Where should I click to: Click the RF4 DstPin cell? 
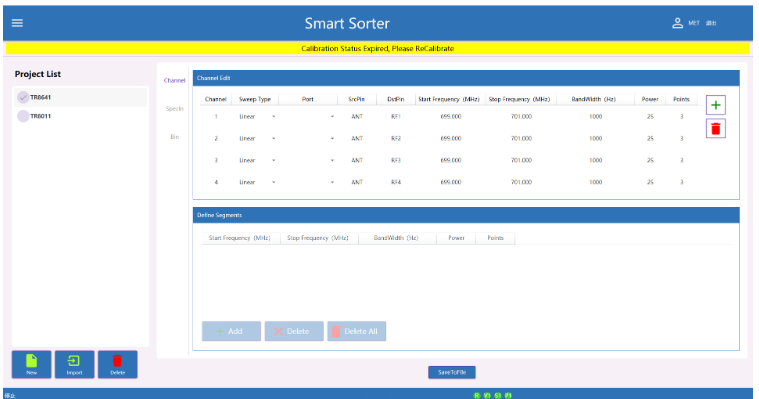[x=395, y=183]
